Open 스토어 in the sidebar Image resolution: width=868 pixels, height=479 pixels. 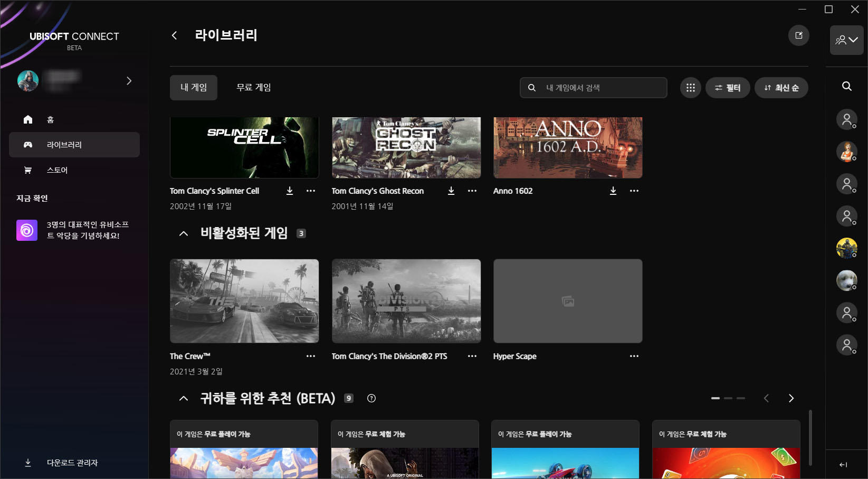pos(74,170)
